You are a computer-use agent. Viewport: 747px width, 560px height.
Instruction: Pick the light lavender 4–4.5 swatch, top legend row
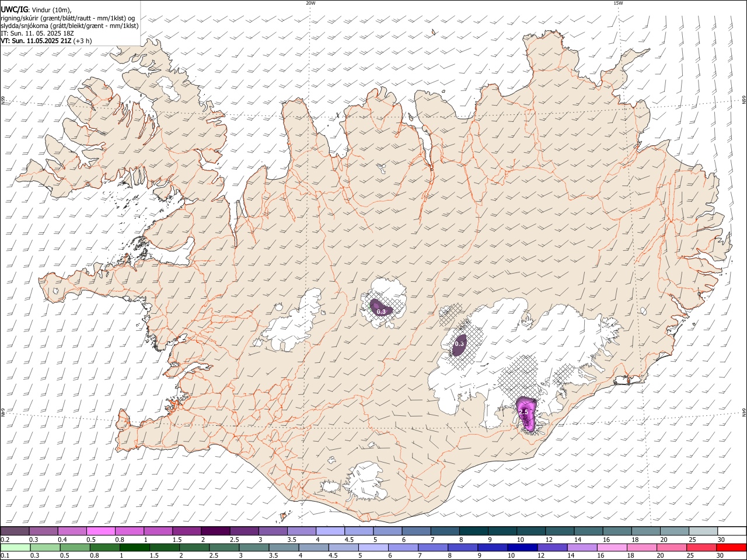[x=330, y=531]
